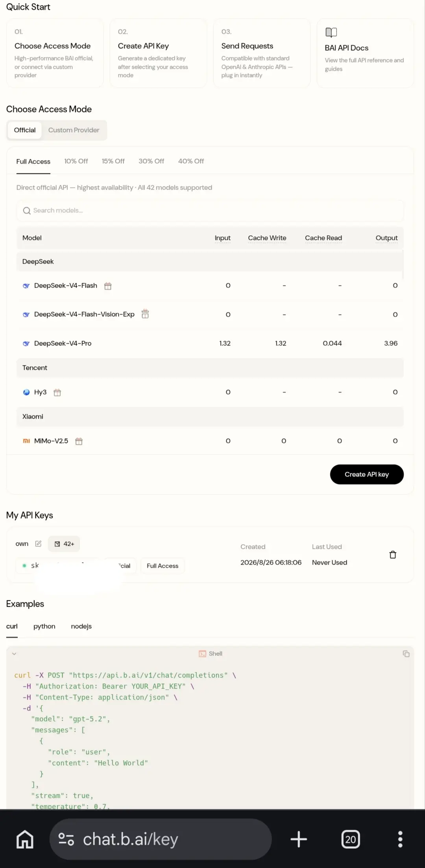Click the Hy3 Tencent logo icon

[x=26, y=392]
